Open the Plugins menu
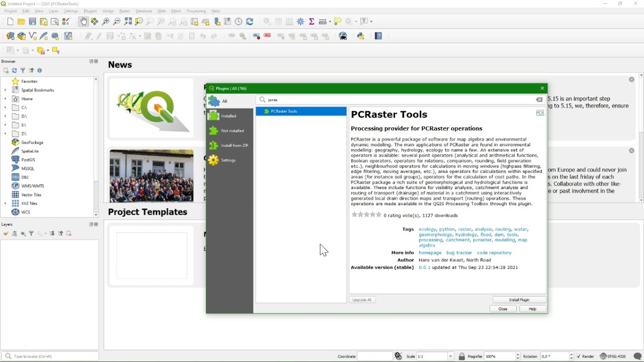644x362 pixels. 90,11
